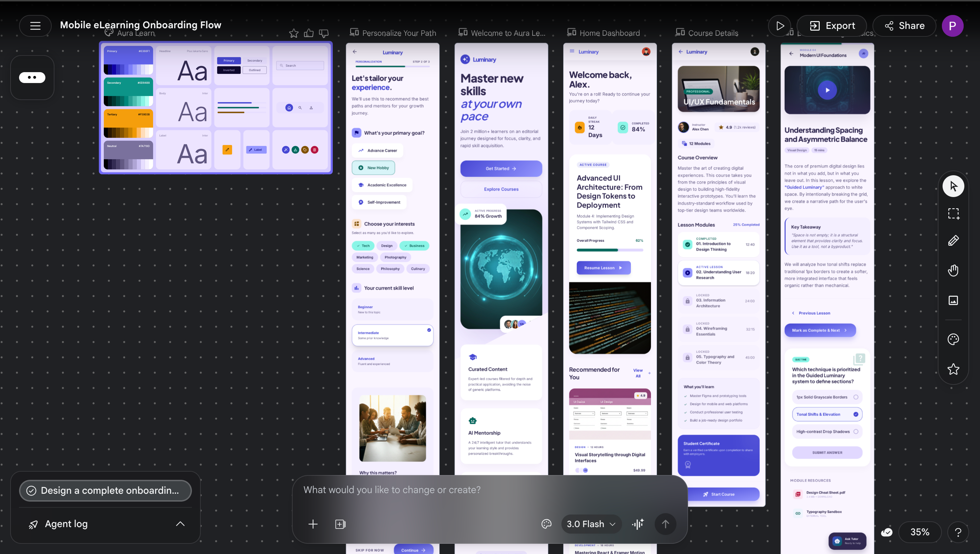The image size is (980, 554).
Task: Click the send arrow up button
Action: (x=665, y=524)
